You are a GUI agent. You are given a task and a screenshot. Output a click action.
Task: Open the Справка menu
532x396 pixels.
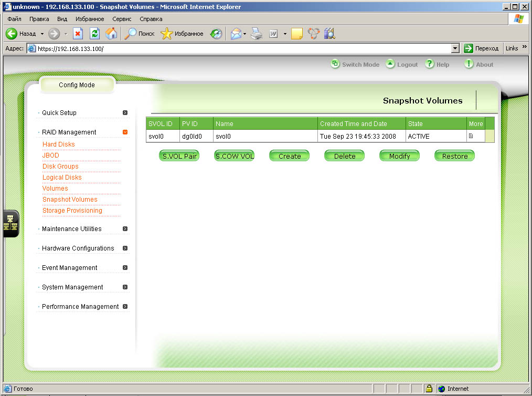tap(151, 19)
